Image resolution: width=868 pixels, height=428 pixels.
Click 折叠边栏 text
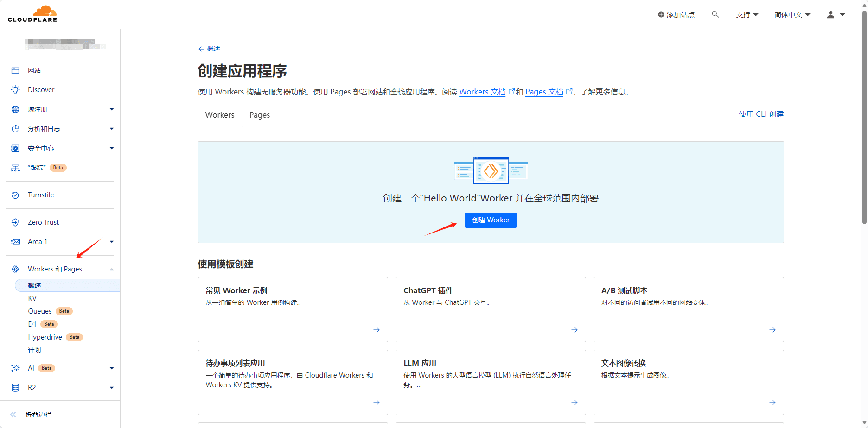pos(38,415)
